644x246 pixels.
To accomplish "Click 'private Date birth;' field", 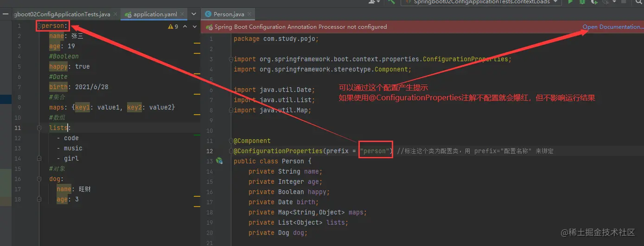I will [283, 202].
